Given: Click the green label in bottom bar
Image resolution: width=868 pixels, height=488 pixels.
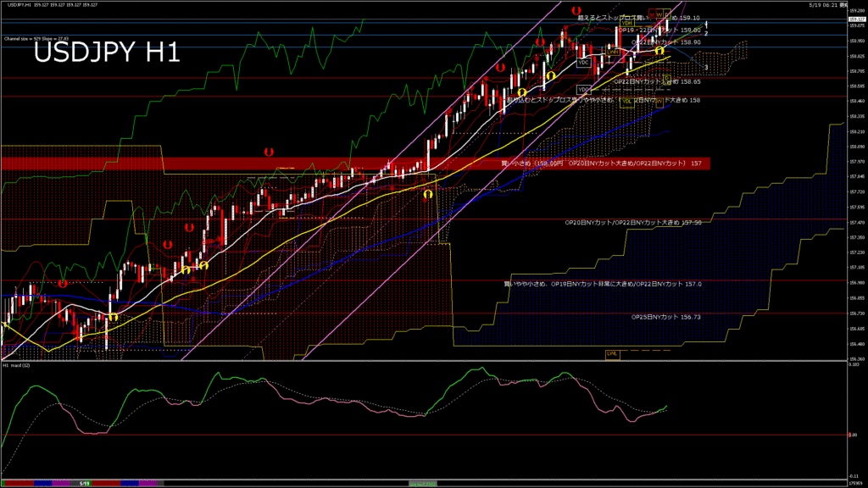Looking at the screenshot, I should [422, 484].
